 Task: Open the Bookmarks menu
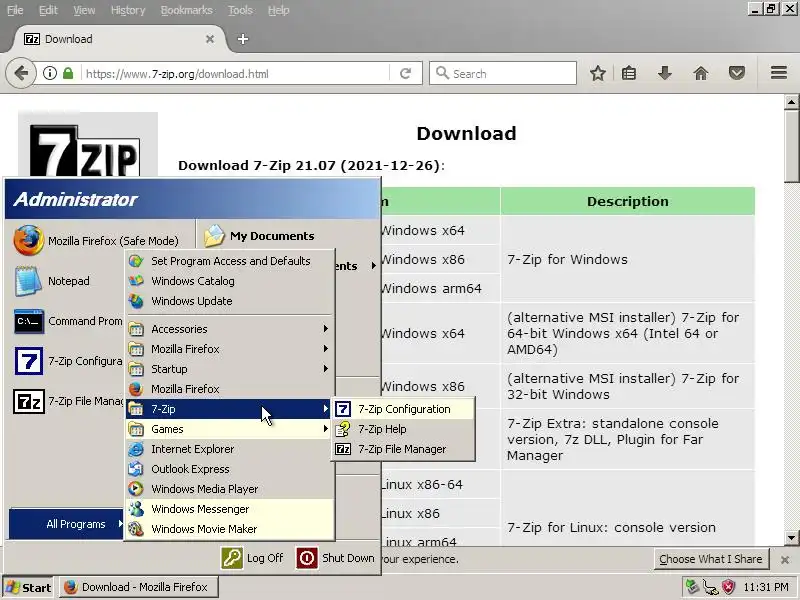(186, 10)
